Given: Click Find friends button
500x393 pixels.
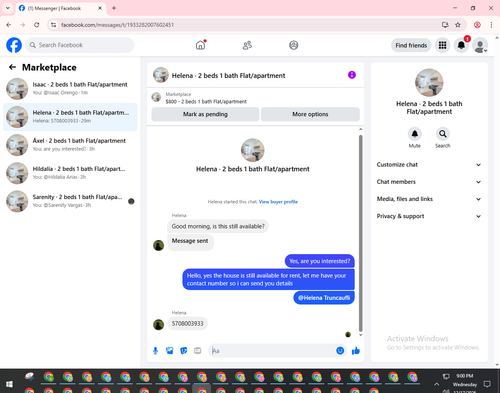Looking at the screenshot, I should pyautogui.click(x=411, y=45).
